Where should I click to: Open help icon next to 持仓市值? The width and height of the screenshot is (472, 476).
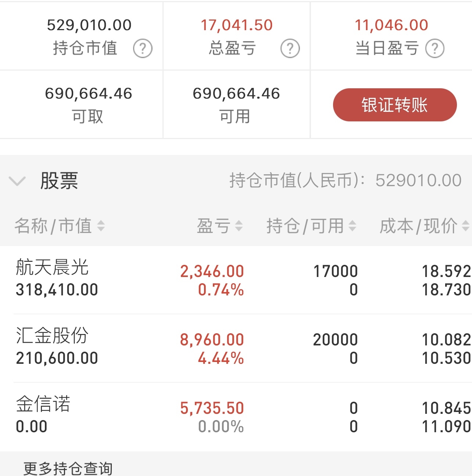pyautogui.click(x=143, y=49)
